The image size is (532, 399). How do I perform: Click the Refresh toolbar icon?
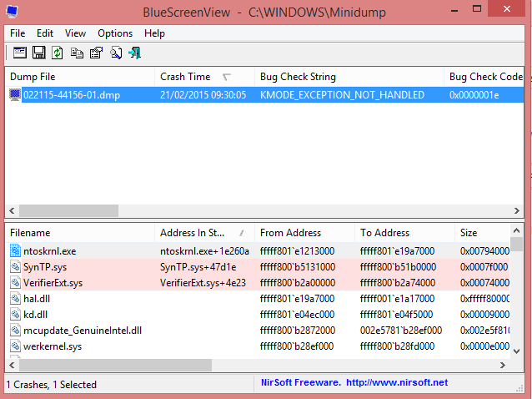pos(58,53)
